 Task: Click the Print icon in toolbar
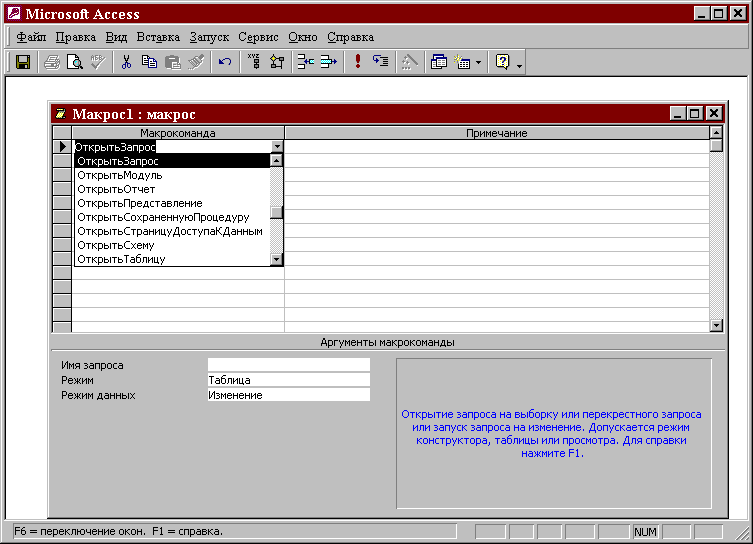tap(52, 62)
